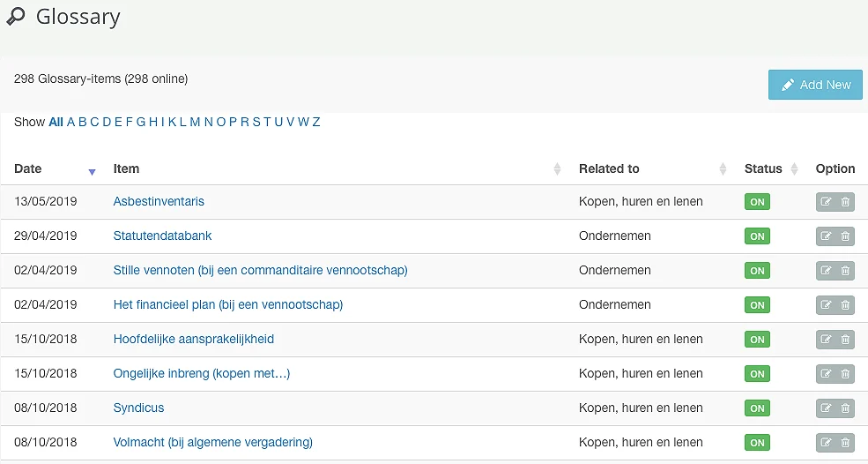Toggle ON status for Statutendatabank
868x464 pixels.
(757, 236)
